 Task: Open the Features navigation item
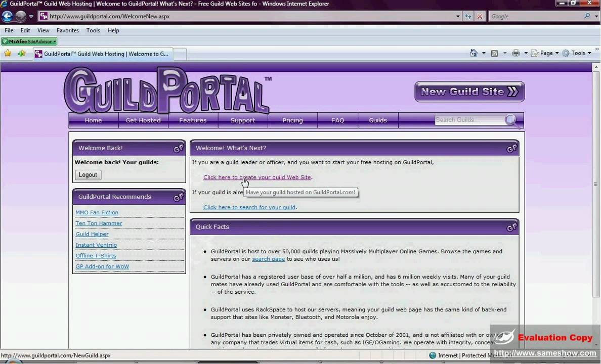[x=193, y=120]
